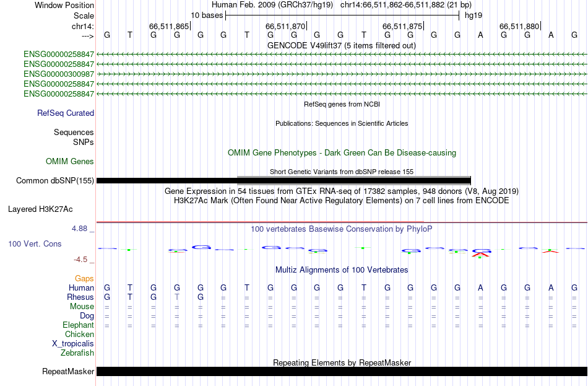Screen dimensions: 588x386
Task: Click the Publications: Sequences in Scientific Articles title
Action: click(x=342, y=123)
